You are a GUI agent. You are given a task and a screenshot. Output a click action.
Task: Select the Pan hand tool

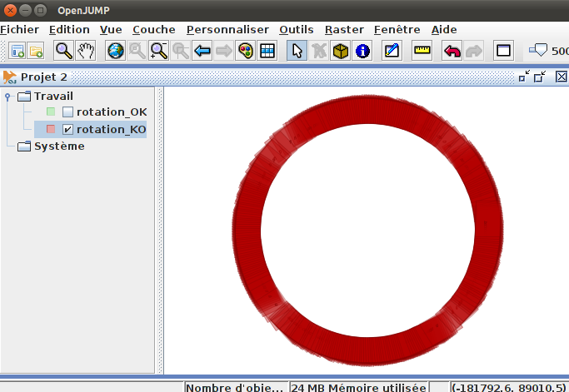[86, 51]
